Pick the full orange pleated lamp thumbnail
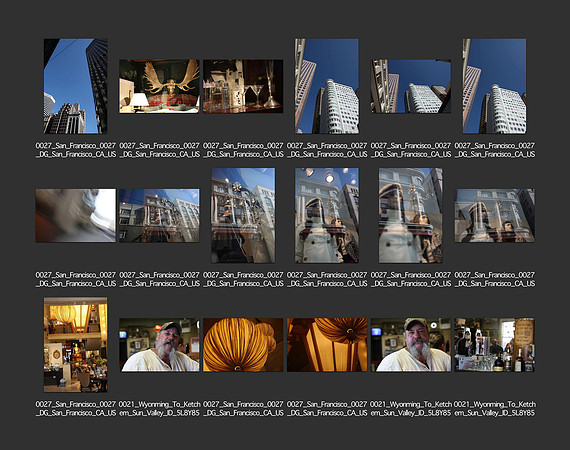 point(243,345)
